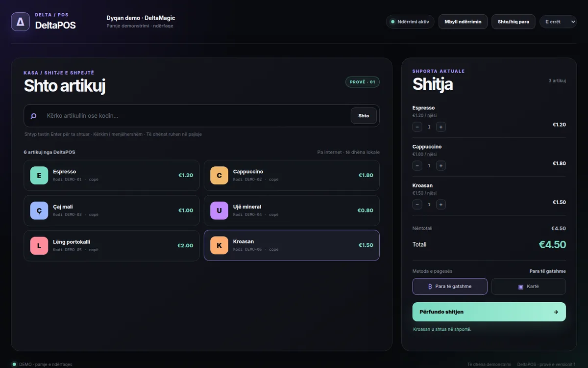The width and height of the screenshot is (588, 368).
Task: Click the Nëntotali label
Action: [x=422, y=228]
